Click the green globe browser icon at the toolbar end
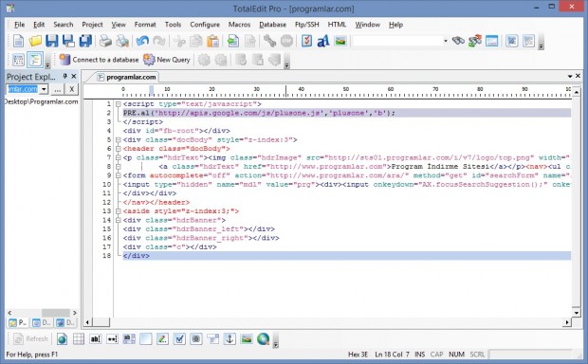This screenshot has width=588, height=364. [x=264, y=339]
